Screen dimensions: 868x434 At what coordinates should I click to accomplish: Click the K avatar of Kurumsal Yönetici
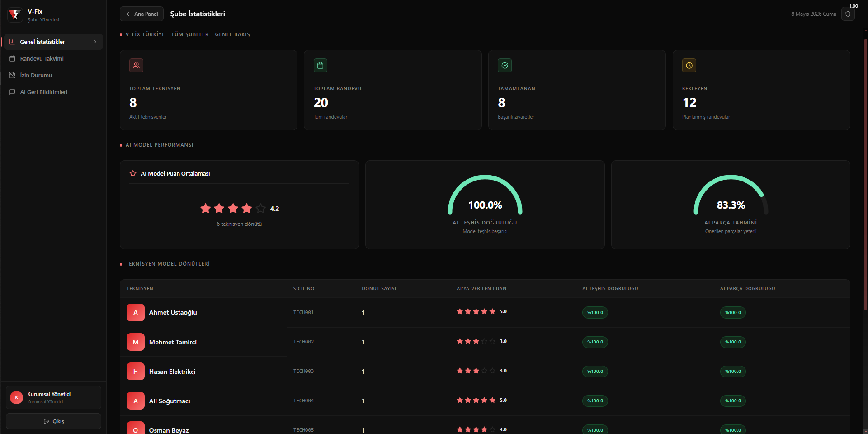pos(17,397)
